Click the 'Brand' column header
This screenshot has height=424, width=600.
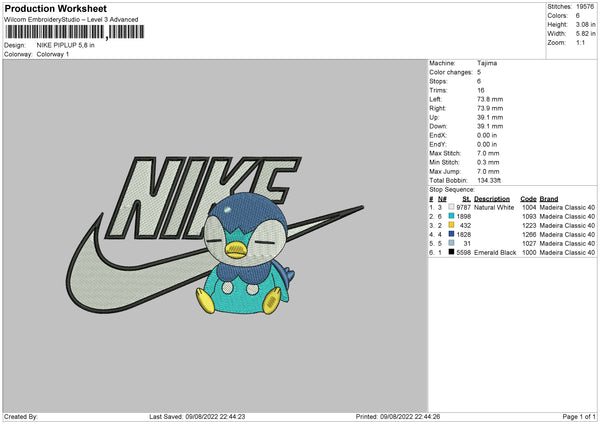tap(549, 199)
